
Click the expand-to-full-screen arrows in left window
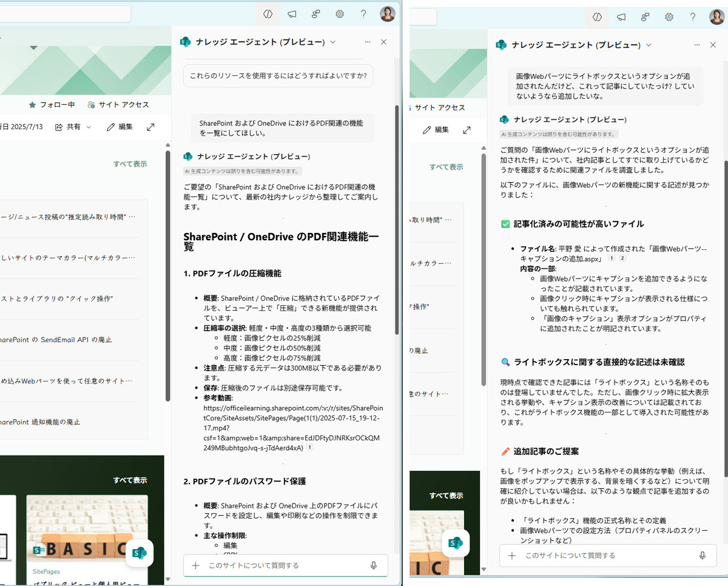pos(150,127)
